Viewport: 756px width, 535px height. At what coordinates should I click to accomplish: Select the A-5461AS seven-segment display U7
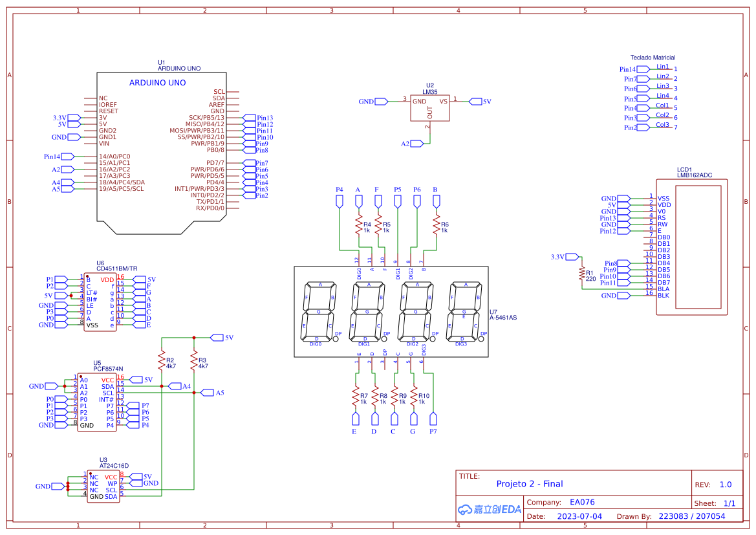pos(391,311)
